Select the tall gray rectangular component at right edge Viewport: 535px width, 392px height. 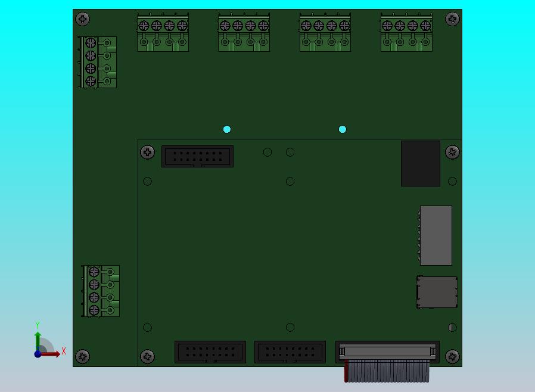(x=436, y=235)
